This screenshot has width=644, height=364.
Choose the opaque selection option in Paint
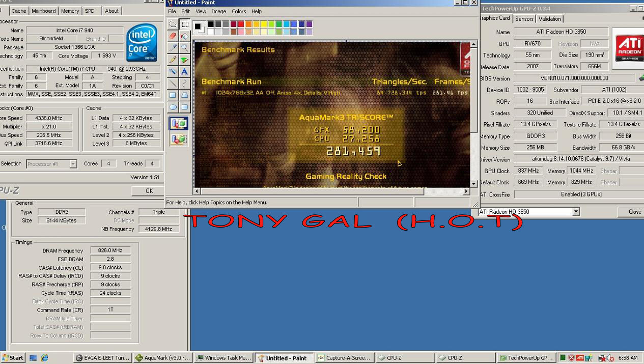point(179,123)
